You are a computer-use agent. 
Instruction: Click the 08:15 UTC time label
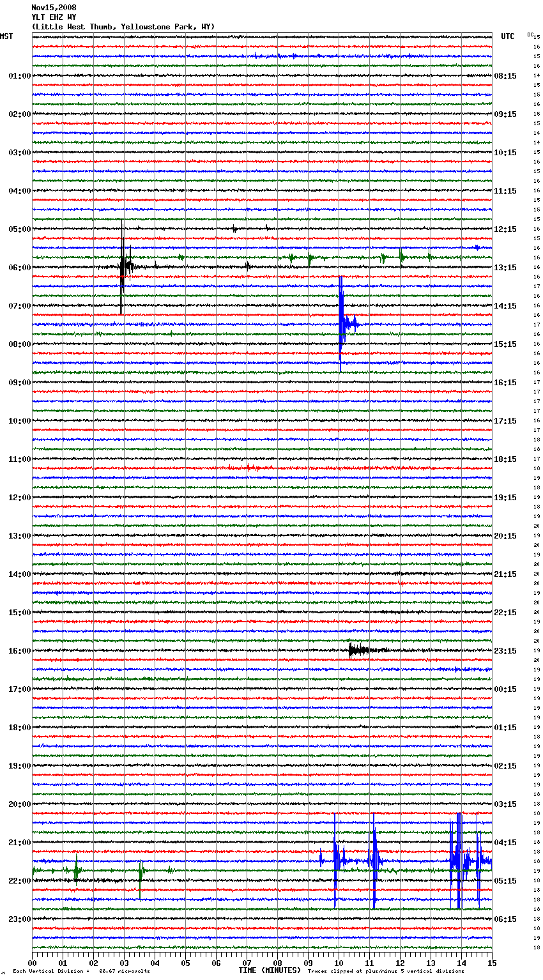505,76
